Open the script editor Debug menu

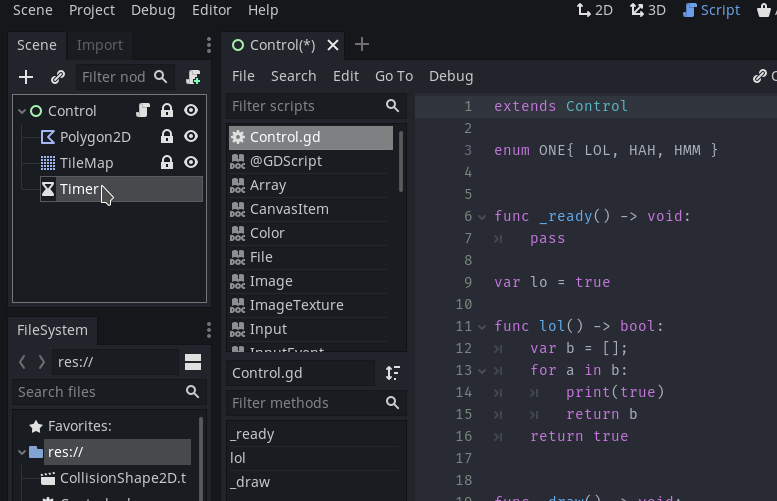click(x=451, y=76)
